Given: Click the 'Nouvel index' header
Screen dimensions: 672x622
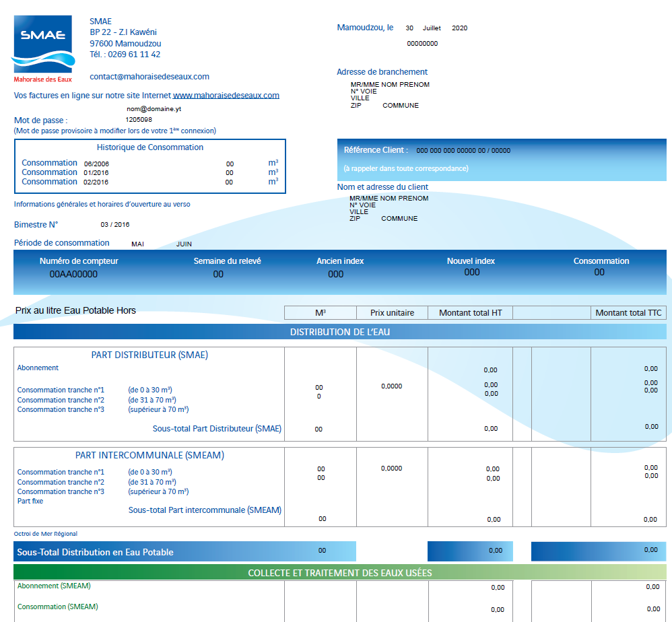Looking at the screenshot, I should pos(471,261).
